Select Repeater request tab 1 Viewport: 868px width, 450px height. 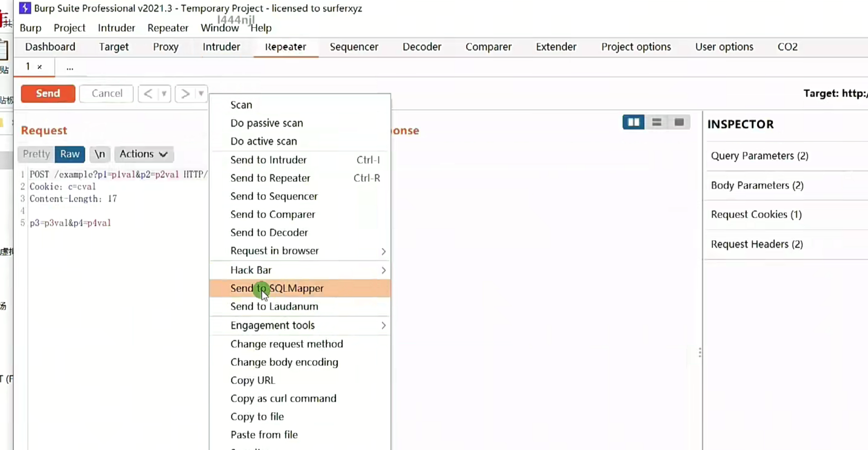(x=28, y=67)
